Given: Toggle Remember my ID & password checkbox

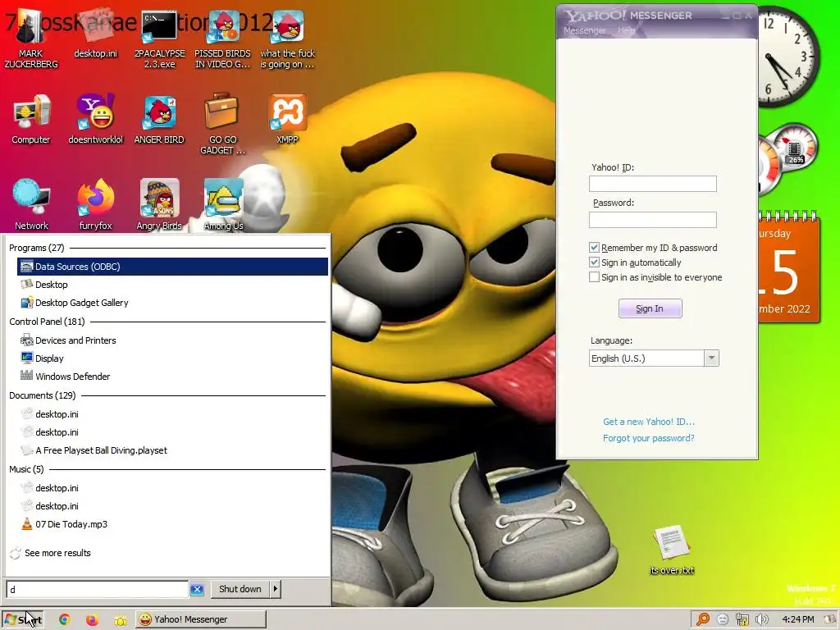Looking at the screenshot, I should (x=594, y=248).
